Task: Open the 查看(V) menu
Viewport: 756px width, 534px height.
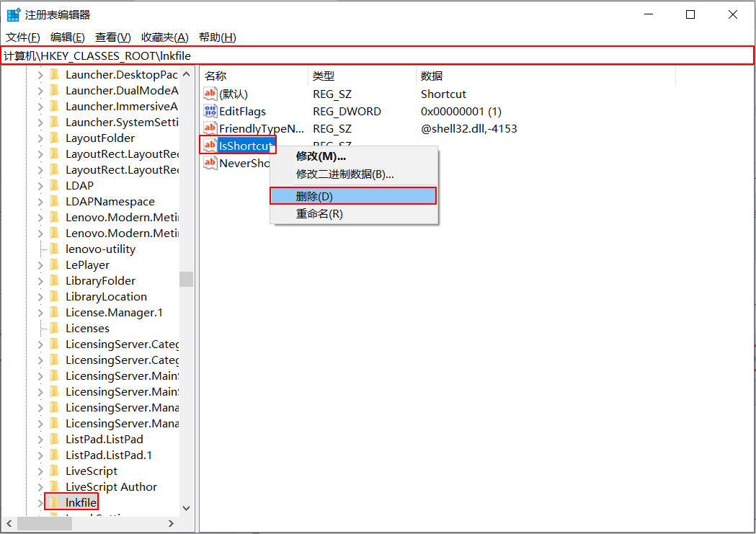Action: click(x=113, y=37)
